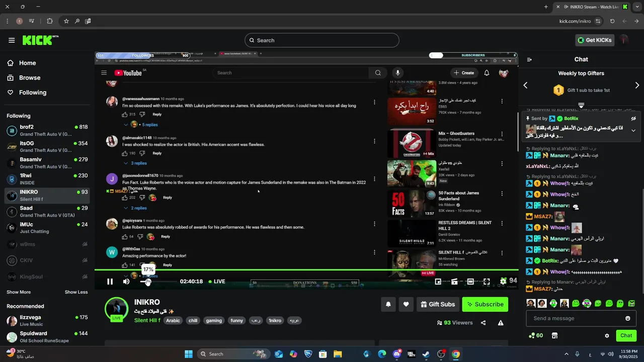The image size is (644, 362).
Task: Show next top gifter arrow
Action: [x=637, y=85]
